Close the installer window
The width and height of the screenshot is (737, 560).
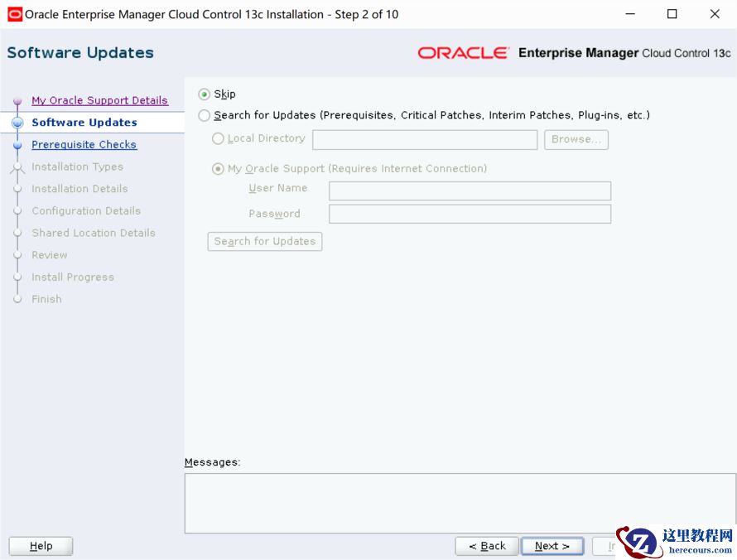pos(715,14)
